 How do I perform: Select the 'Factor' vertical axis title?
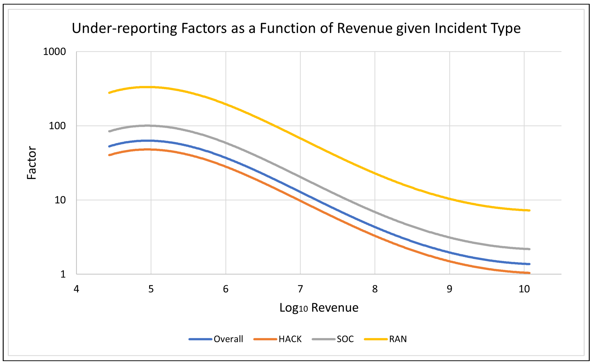point(32,163)
